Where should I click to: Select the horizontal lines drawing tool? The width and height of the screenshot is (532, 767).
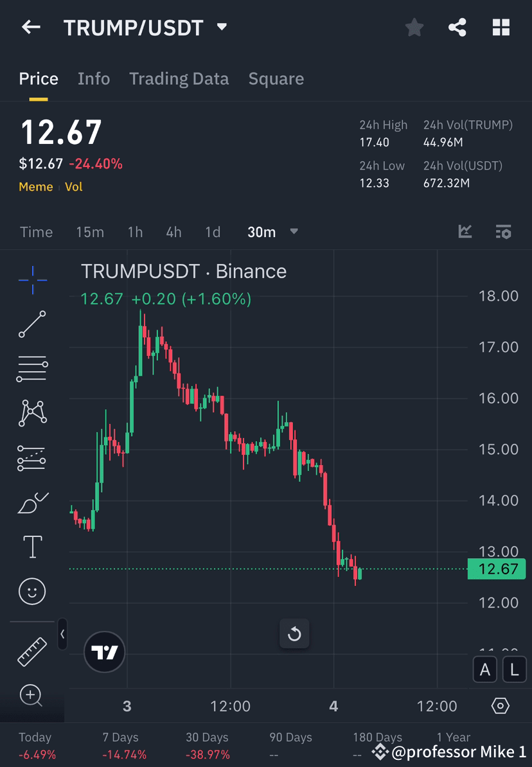coord(32,369)
